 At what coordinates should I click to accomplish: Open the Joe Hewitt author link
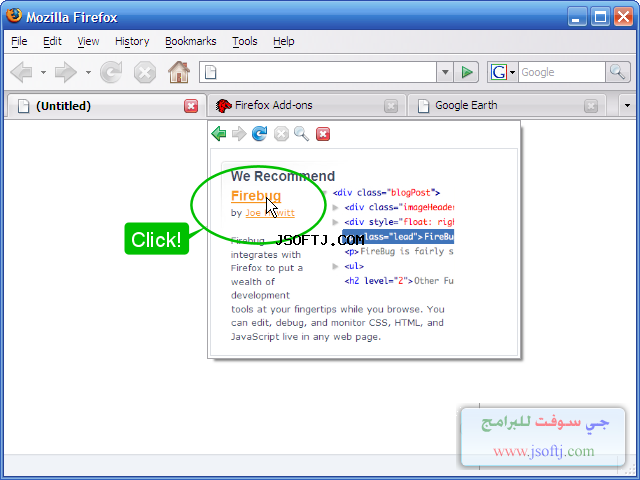(270, 213)
